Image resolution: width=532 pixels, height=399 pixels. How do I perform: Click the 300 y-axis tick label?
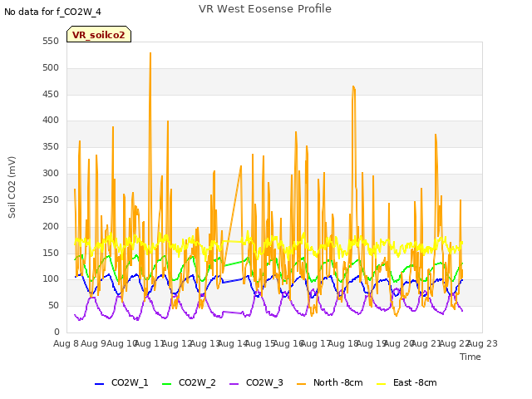[51, 174]
